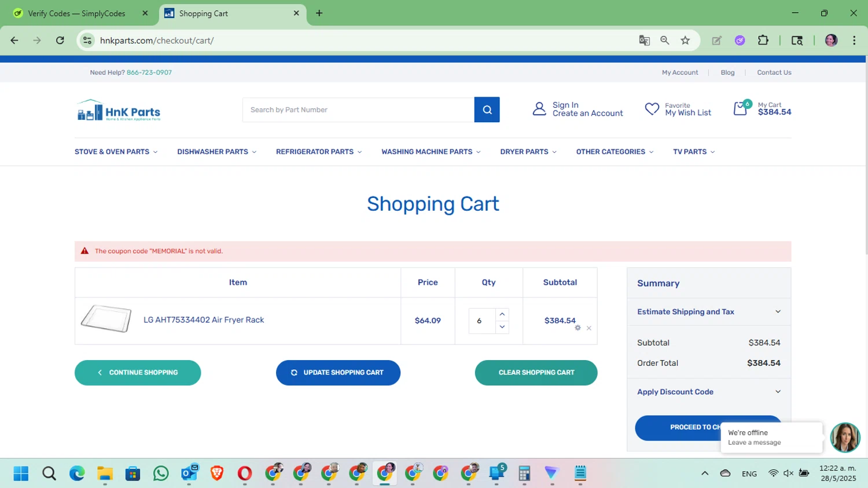The width and height of the screenshot is (868, 488).
Task: Click the Chrome profile avatar
Action: [x=832, y=41]
